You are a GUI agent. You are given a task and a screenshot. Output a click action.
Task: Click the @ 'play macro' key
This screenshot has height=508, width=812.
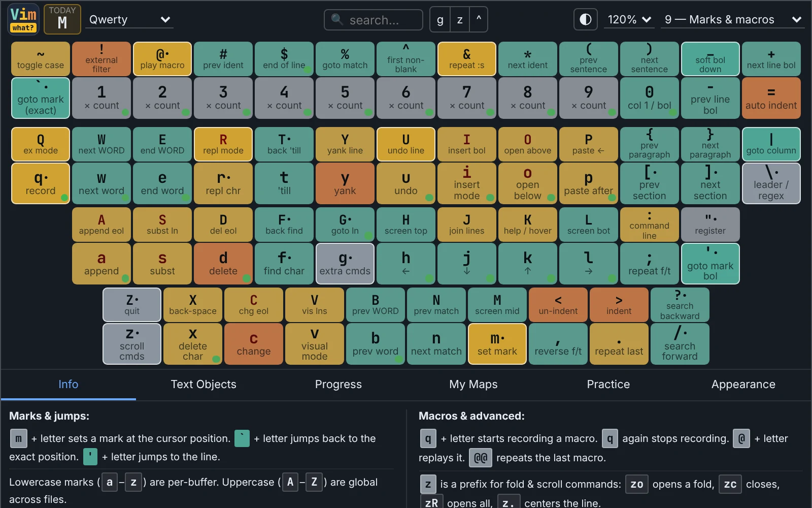point(162,59)
